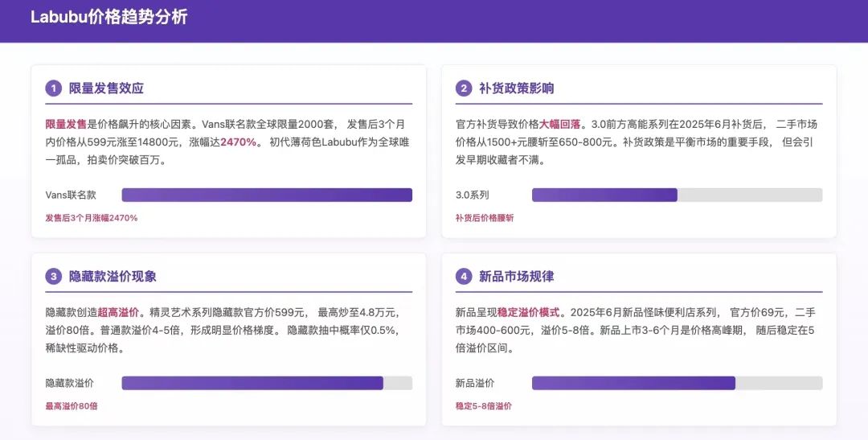The width and height of the screenshot is (868, 440).
Task: Click the number 2 circle badge
Action: click(464, 88)
